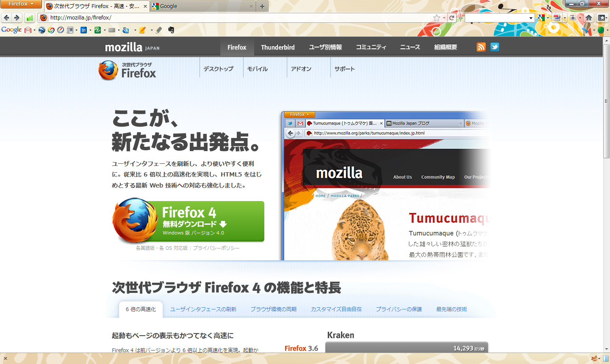Click the Google Wave swirl icon
Screen dimensions: 610x364
coord(51,30)
